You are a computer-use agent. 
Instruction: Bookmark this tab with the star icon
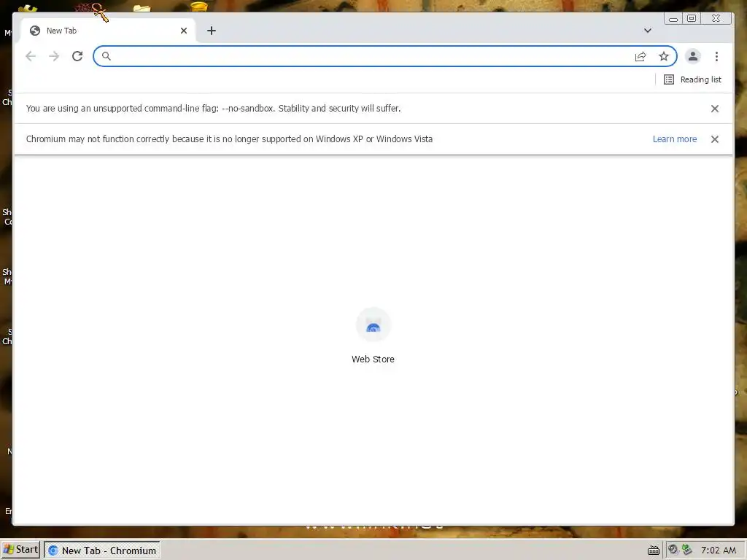[664, 56]
